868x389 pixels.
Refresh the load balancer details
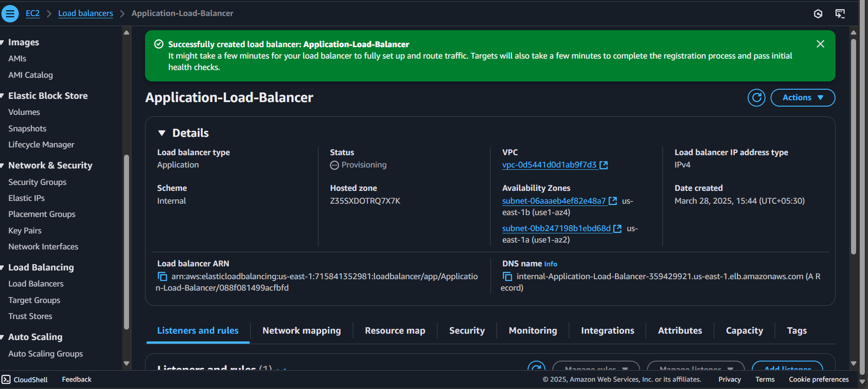757,97
